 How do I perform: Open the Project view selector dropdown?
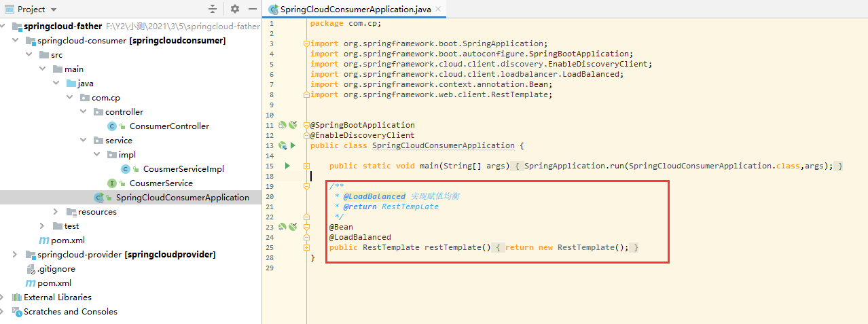[31, 10]
